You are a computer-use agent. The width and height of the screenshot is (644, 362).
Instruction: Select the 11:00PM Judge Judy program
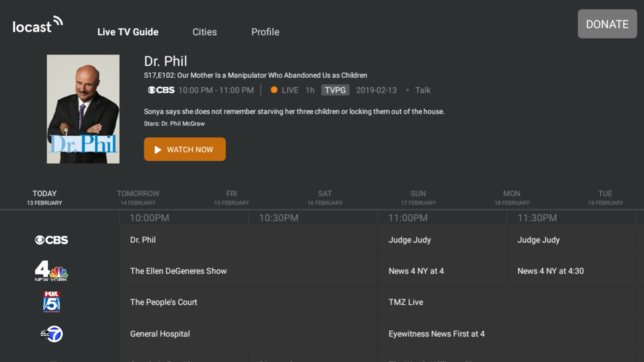[443, 240]
